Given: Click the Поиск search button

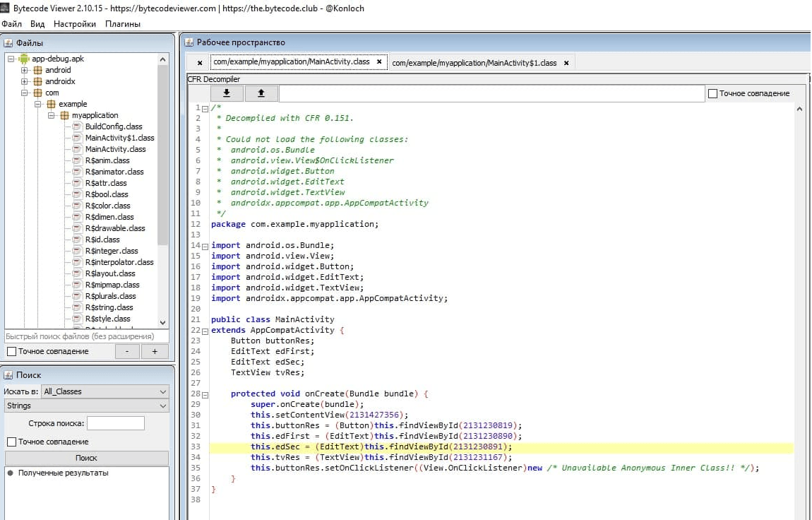Looking at the screenshot, I should point(86,458).
